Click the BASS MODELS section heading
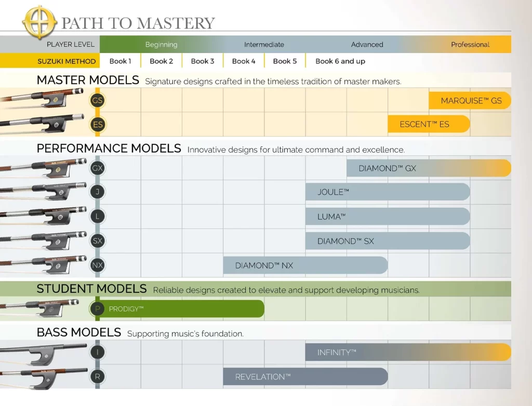The width and height of the screenshot is (532, 406). pyautogui.click(x=79, y=332)
